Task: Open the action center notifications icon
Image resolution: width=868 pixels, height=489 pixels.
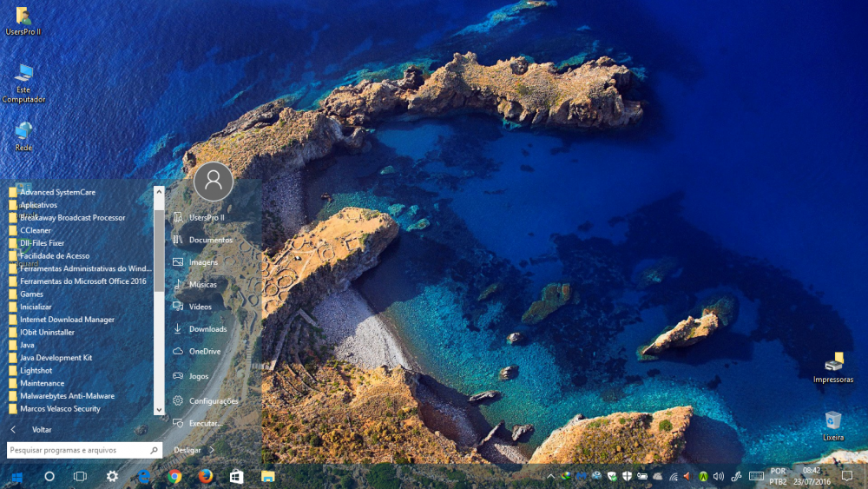Action: pyautogui.click(x=847, y=476)
